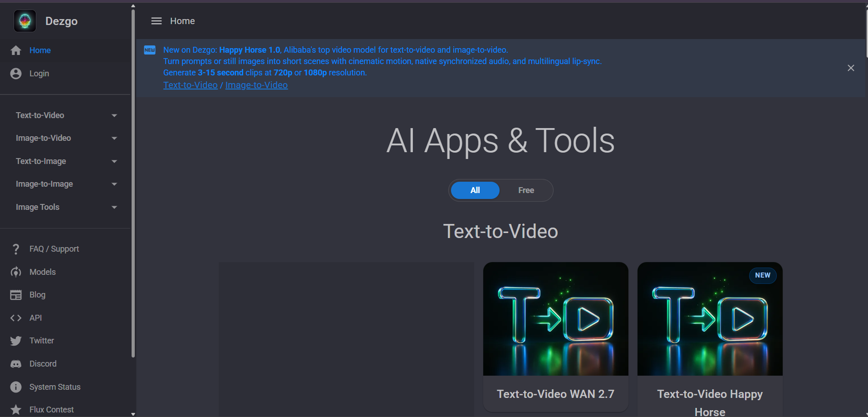Expand the Text-to-Image sidebar menu arrow

coord(114,161)
